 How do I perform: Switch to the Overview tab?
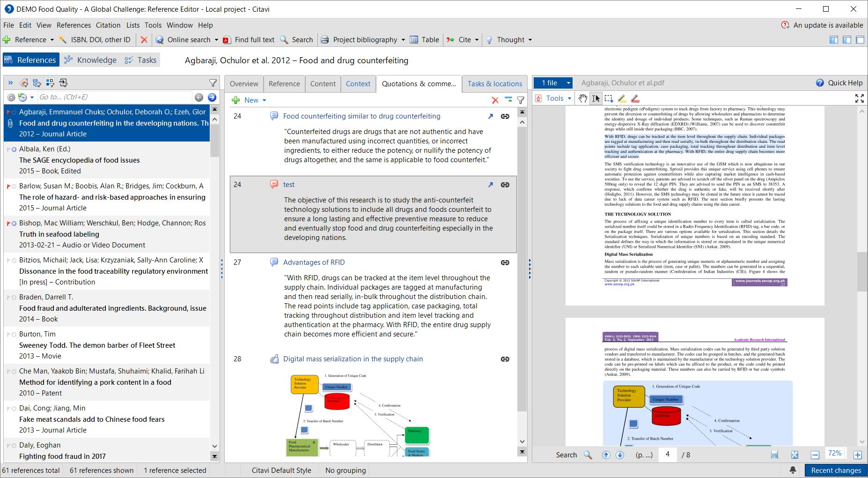pos(244,84)
